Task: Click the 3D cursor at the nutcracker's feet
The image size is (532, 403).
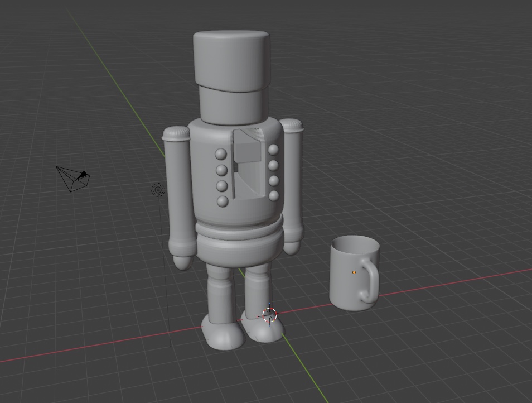Action: coord(269,314)
